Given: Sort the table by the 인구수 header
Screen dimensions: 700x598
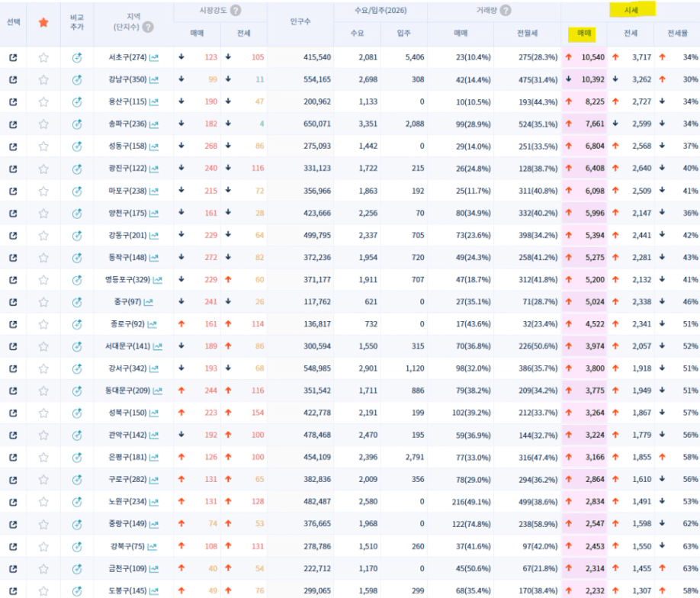Looking at the screenshot, I should click(x=300, y=22).
